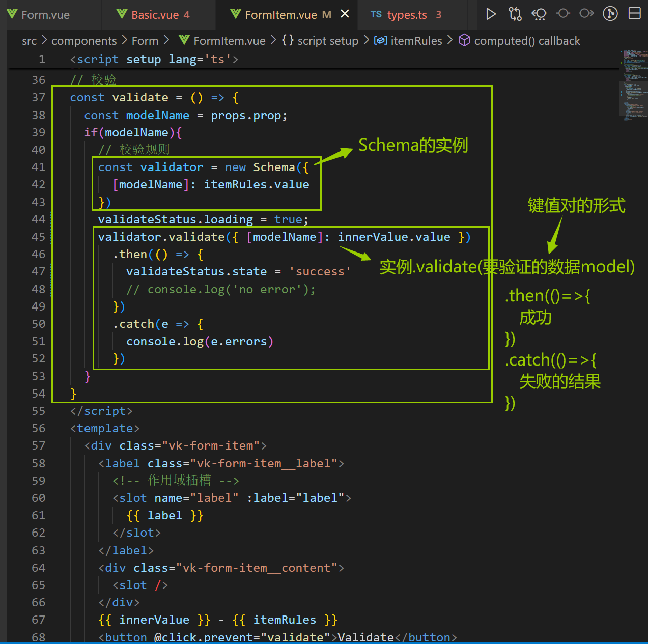
Task: Click the chevron after components in breadcrumbs
Action: click(124, 40)
